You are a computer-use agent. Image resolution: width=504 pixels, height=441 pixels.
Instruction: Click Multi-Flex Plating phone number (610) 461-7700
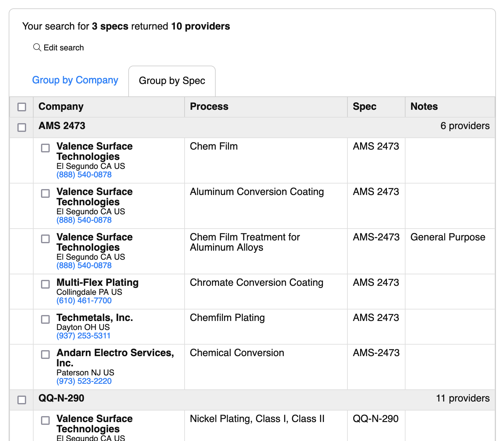[x=84, y=300]
